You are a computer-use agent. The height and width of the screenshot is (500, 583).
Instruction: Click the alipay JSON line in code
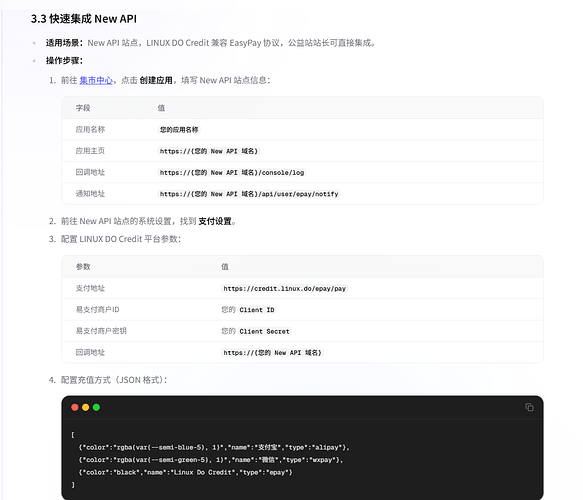click(214, 448)
